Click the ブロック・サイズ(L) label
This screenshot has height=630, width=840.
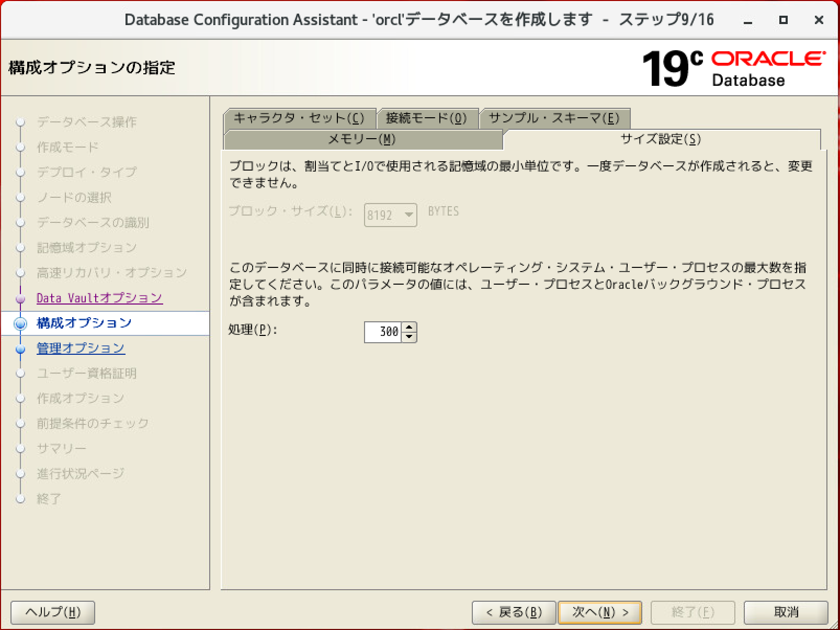point(290,211)
